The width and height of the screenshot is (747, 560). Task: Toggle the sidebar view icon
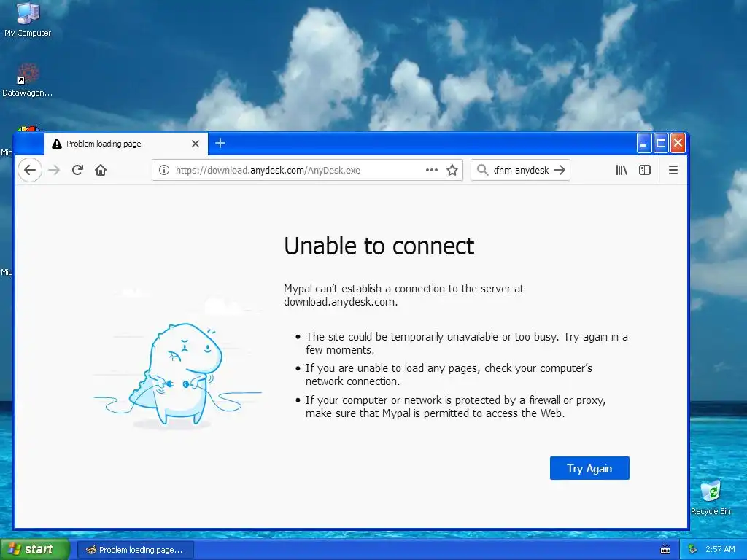(x=645, y=170)
